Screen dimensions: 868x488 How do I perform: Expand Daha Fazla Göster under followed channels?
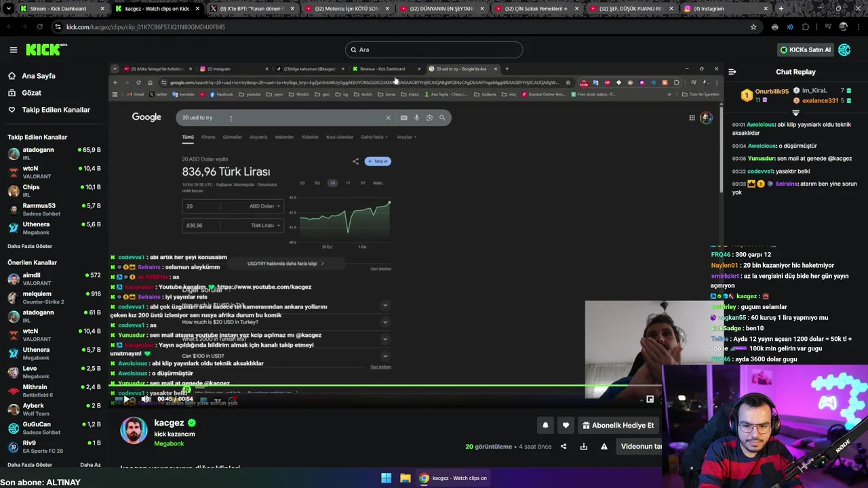(30, 246)
